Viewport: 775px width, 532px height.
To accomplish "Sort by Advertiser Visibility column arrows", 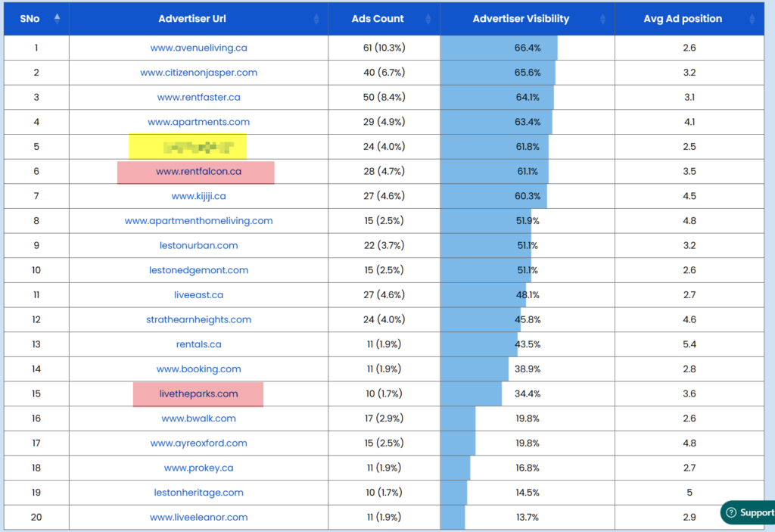I will click(x=603, y=19).
